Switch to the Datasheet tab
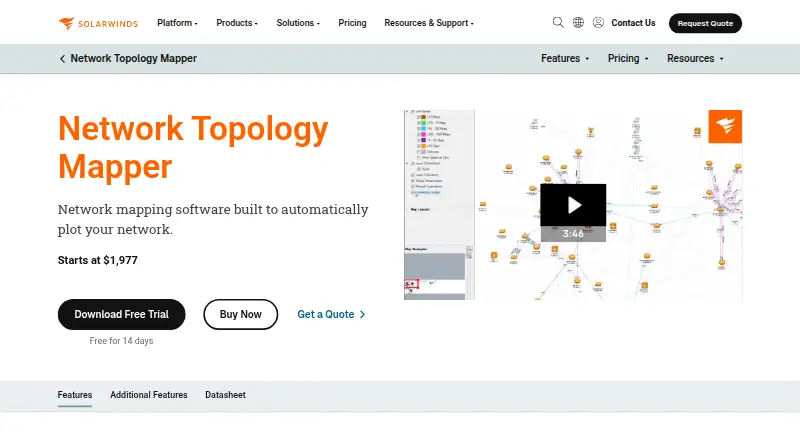This screenshot has height=440, width=800. [x=225, y=395]
